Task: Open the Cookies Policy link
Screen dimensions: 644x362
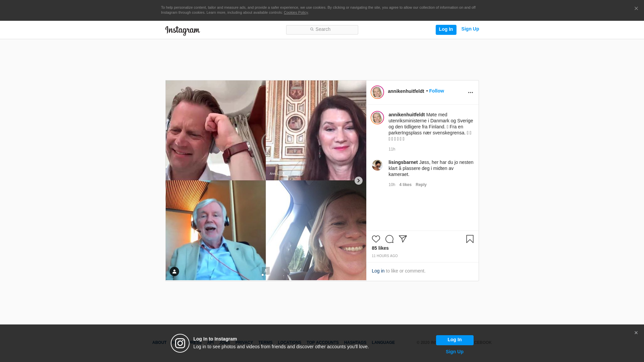Action: [x=296, y=12]
